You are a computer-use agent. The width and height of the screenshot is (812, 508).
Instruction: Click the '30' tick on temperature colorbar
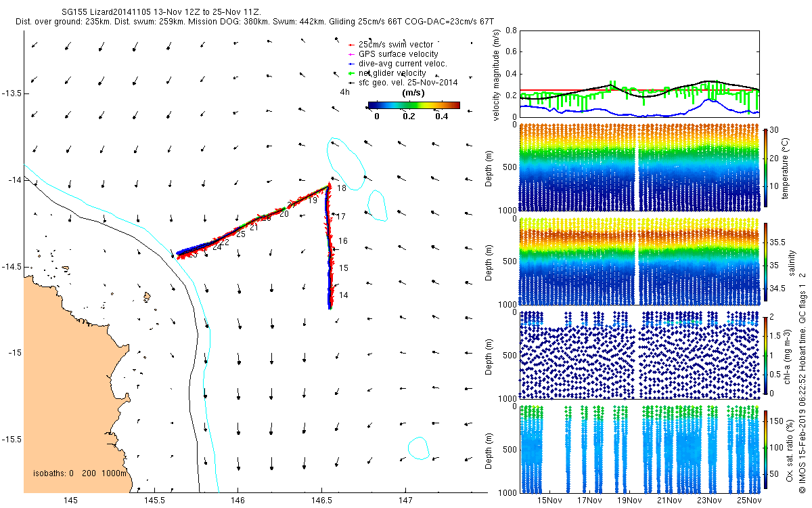[x=775, y=130]
